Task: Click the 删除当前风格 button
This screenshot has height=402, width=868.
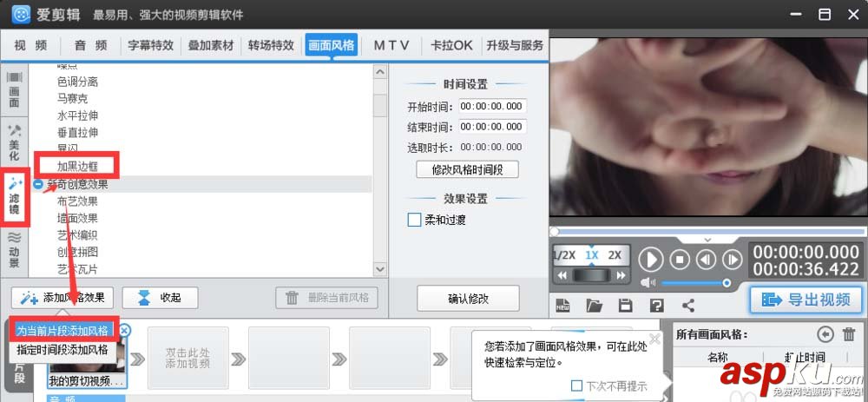Action: click(x=326, y=298)
